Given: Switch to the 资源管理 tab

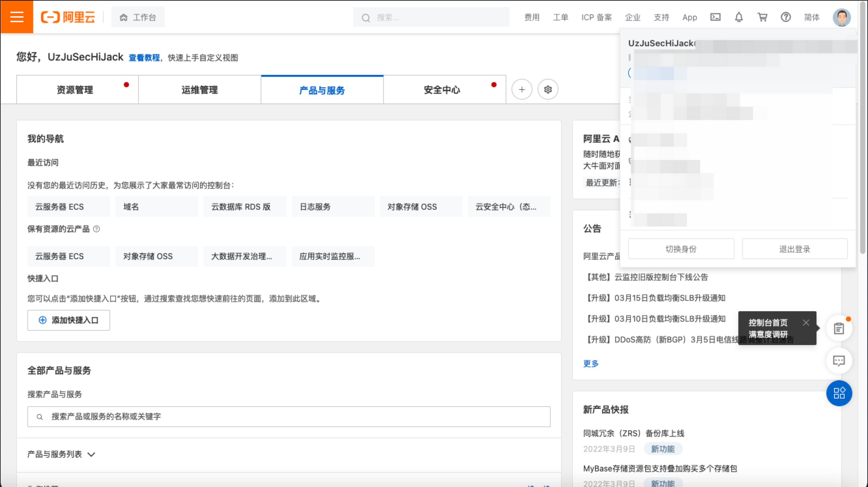Looking at the screenshot, I should [77, 90].
